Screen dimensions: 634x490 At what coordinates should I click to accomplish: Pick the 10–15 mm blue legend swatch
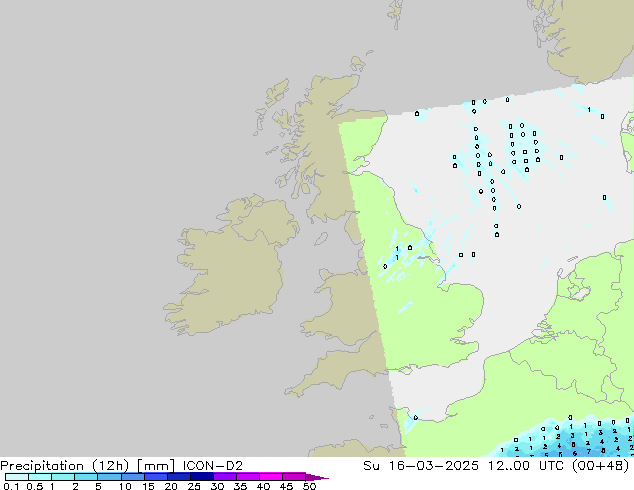(x=133, y=477)
